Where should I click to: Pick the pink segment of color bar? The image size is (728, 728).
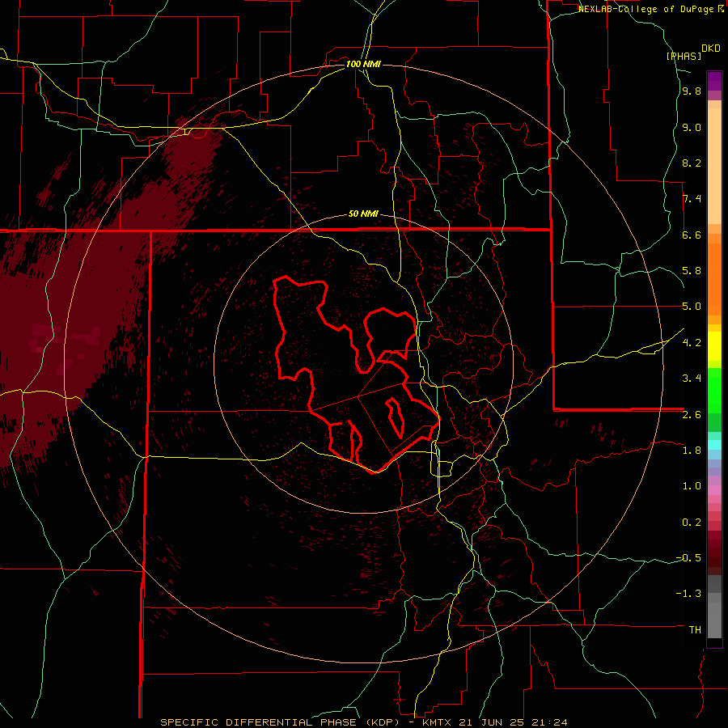[714, 490]
